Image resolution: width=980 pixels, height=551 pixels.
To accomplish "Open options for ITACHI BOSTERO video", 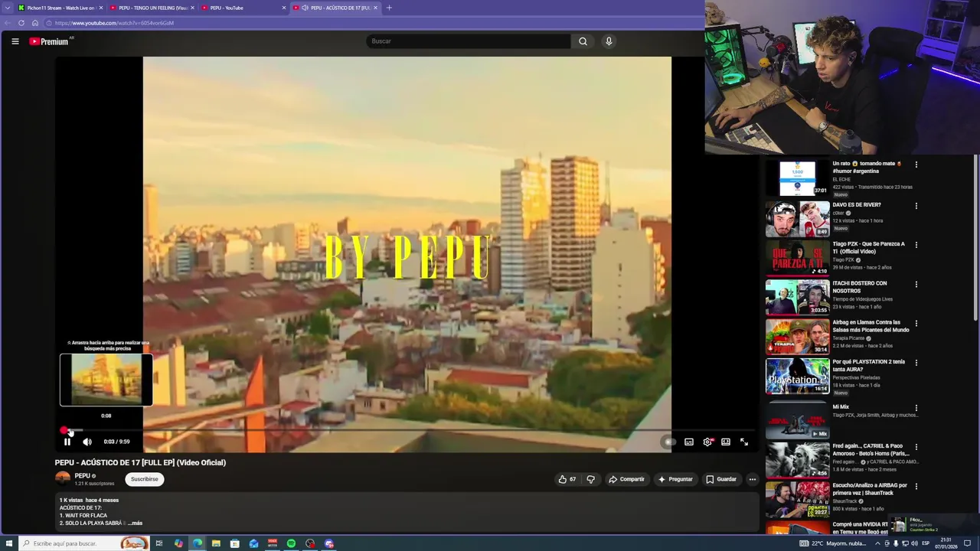I will click(x=916, y=285).
